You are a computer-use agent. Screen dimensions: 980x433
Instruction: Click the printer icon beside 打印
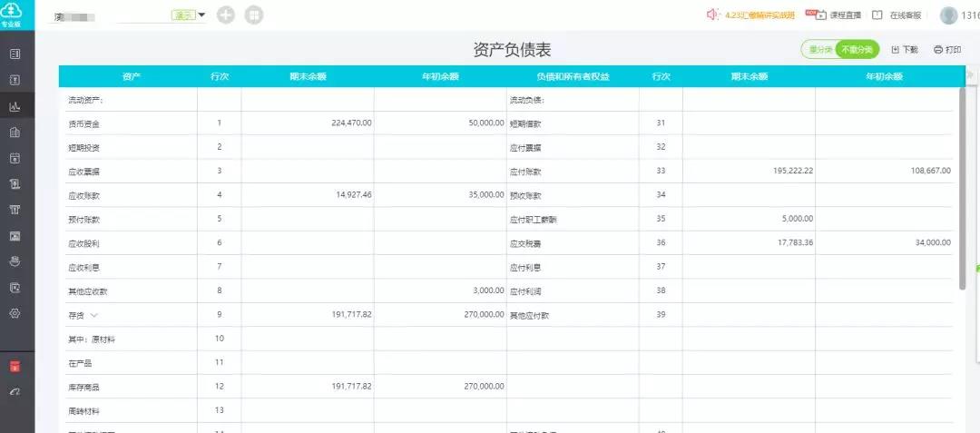(937, 49)
